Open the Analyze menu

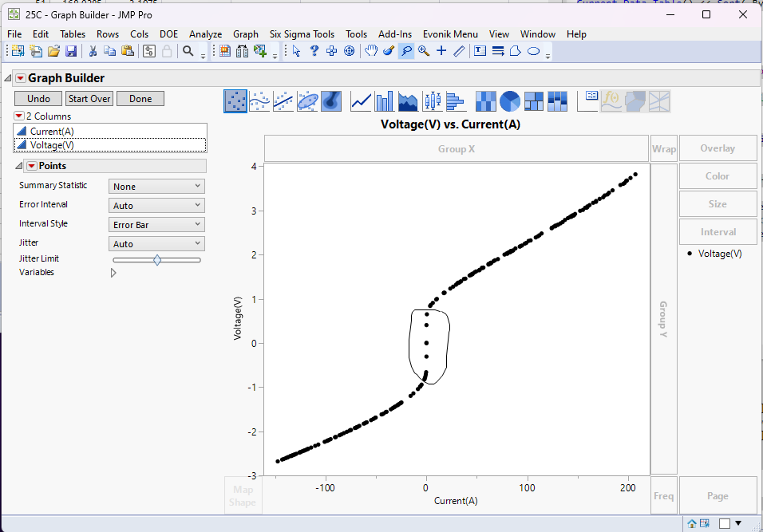click(205, 34)
